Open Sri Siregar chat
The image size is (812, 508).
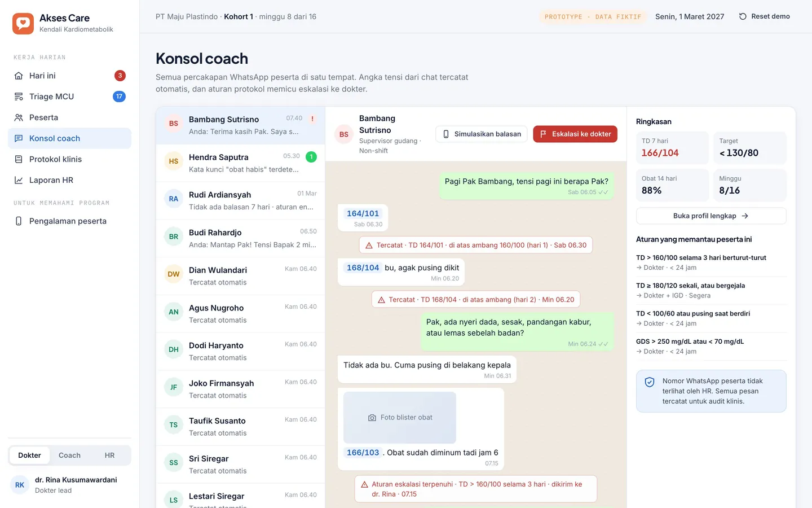click(x=240, y=465)
